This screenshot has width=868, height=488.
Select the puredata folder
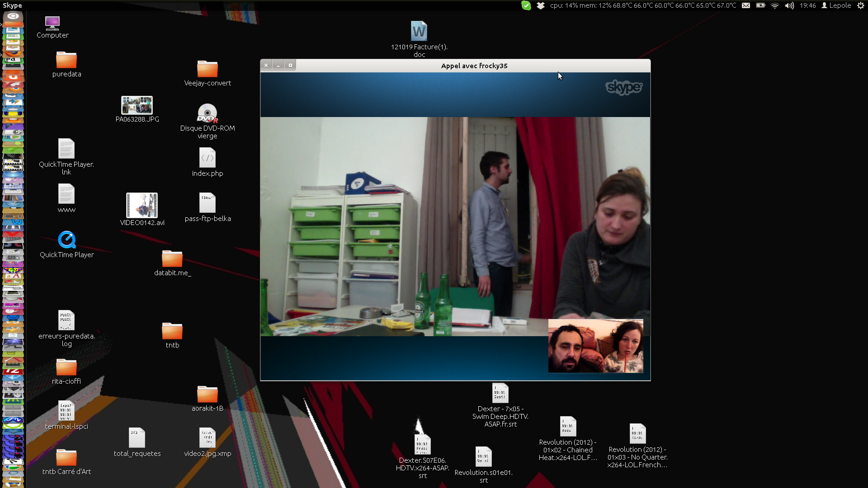point(66,60)
